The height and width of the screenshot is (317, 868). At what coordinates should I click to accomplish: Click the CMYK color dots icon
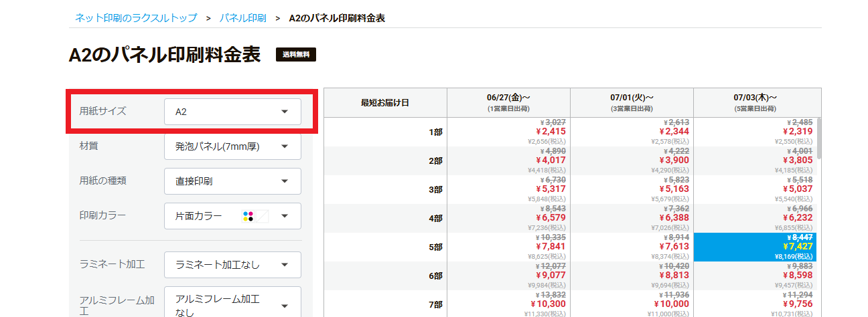248,216
